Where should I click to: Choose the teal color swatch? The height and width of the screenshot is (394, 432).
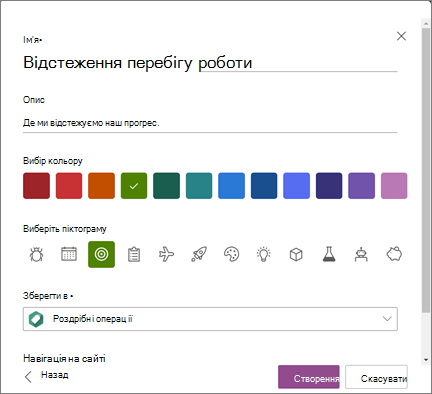click(199, 186)
